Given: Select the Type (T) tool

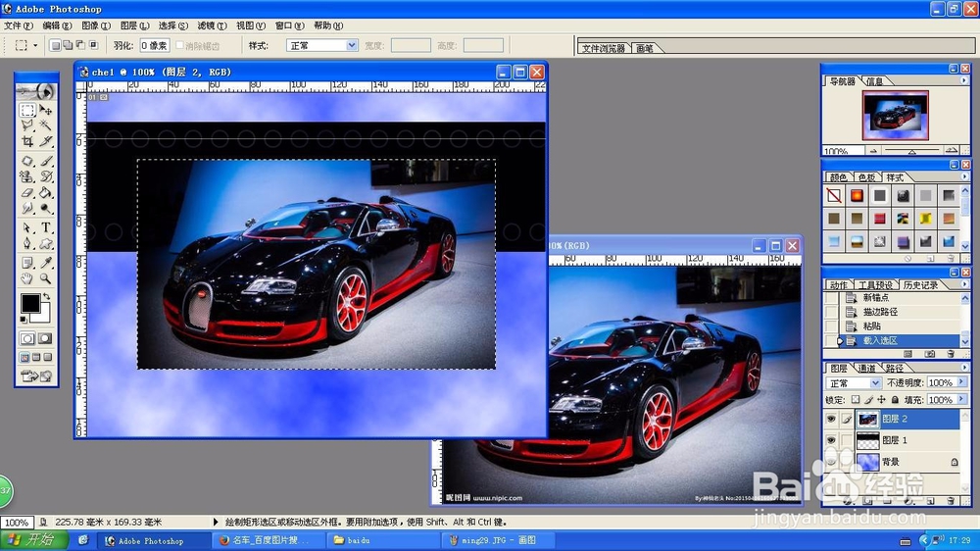Looking at the screenshot, I should (x=46, y=227).
